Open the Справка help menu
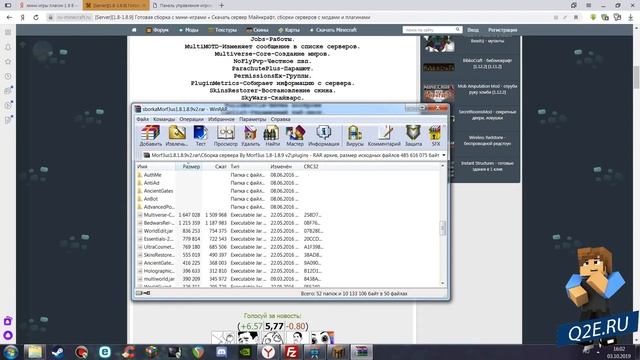Screen dimensions: 640x360 pos(280,119)
